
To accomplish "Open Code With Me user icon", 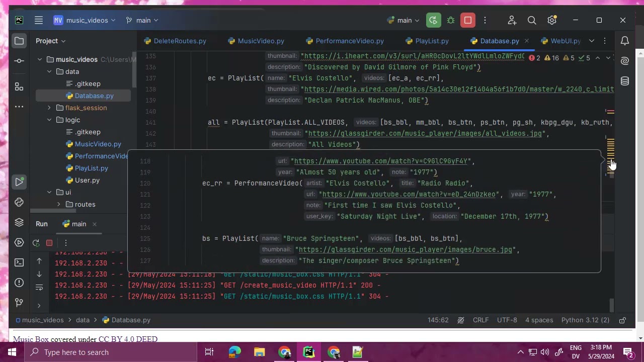I will [x=512, y=20].
